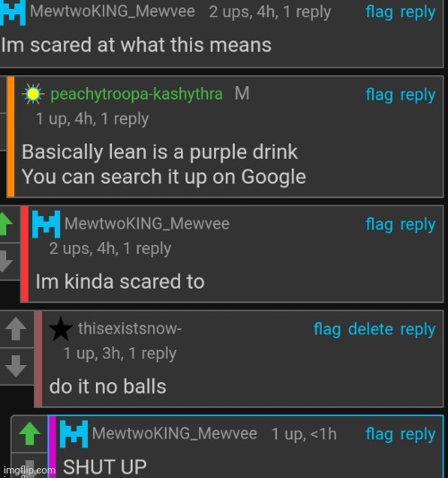Click MewtwoKING_Mewvee avatar on 'Im kinda scared to'
This screenshot has width=448, height=478.
(47, 224)
